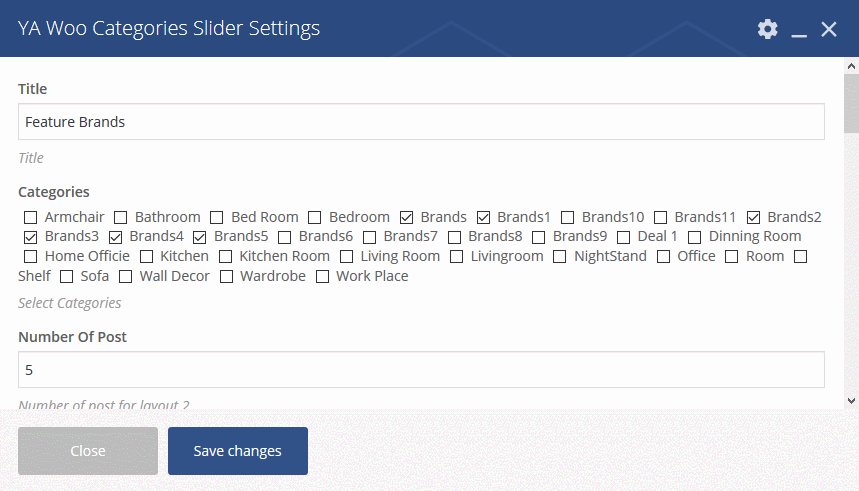This screenshot has width=859, height=491.
Task: Focus the Title input field
Action: (421, 122)
